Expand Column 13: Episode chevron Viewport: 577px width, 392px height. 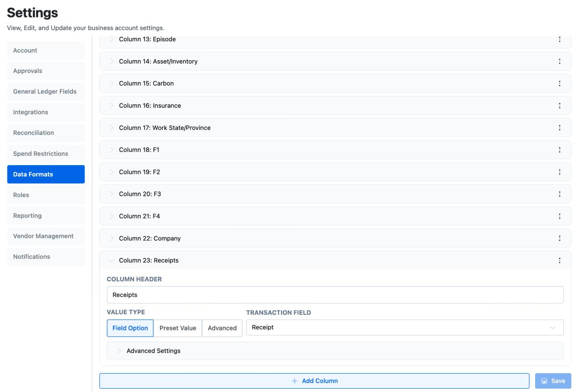tap(112, 40)
